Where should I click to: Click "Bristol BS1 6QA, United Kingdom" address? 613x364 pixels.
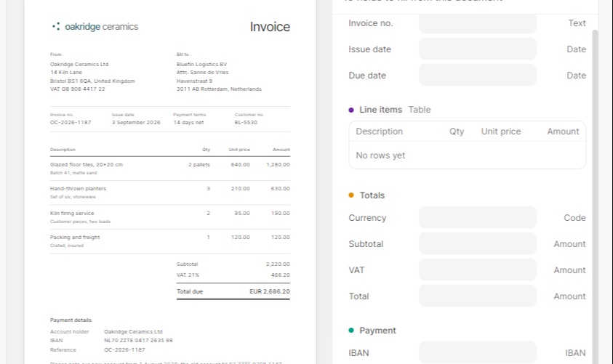tap(92, 81)
